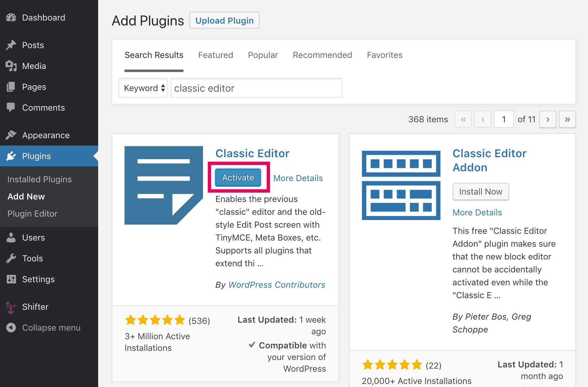Go to next results page arrow
Screen dimensions: 588x387
tap(548, 119)
